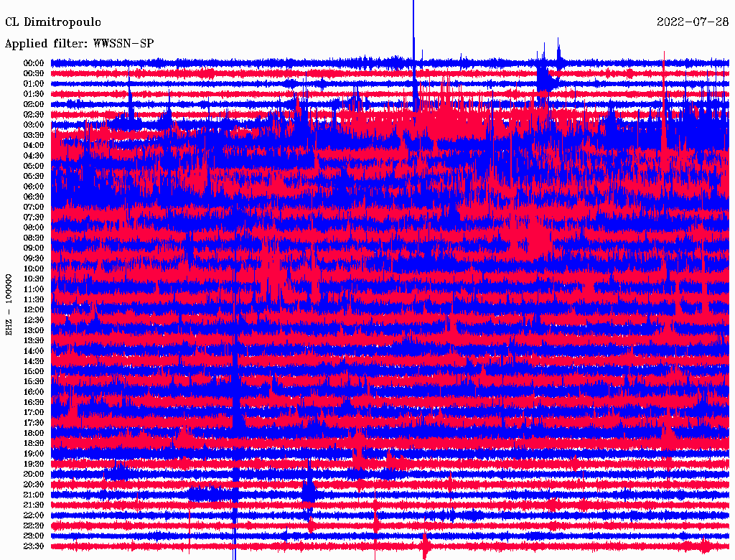Image resolution: width=735 pixels, height=560 pixels.
Task: Click the 07:00 time label
Action: (x=34, y=207)
